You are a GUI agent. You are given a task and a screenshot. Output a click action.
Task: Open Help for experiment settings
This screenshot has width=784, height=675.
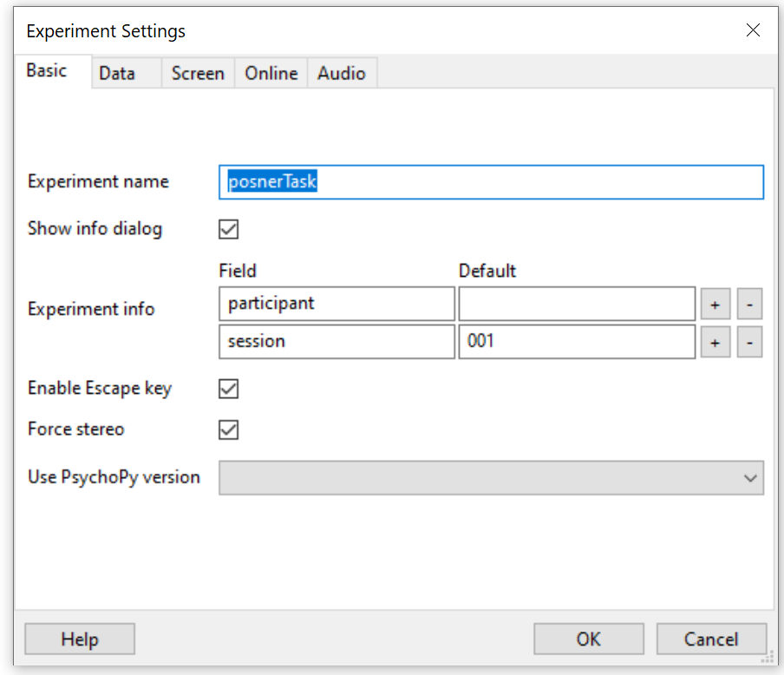(80, 639)
